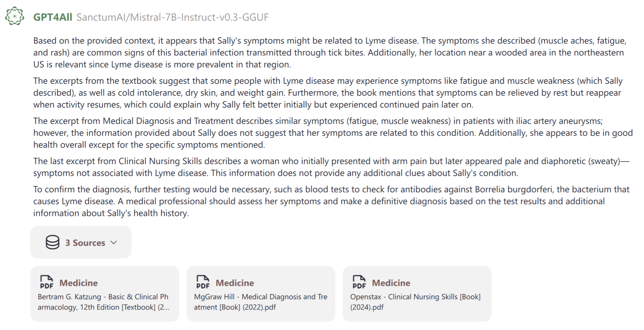Click the PDF icon on Openstax source card

point(359,282)
